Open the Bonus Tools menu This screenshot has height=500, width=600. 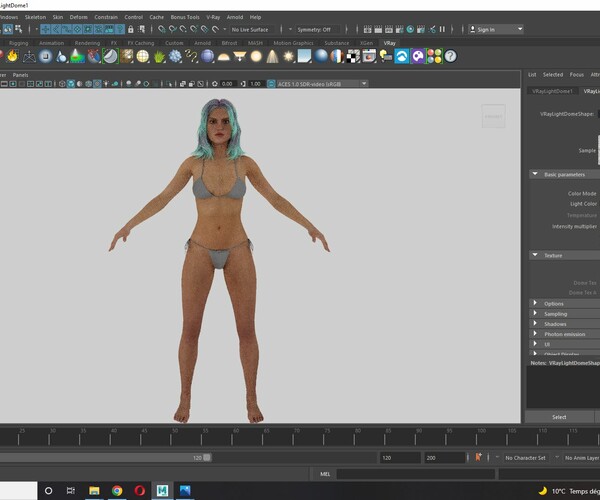pyautogui.click(x=185, y=17)
